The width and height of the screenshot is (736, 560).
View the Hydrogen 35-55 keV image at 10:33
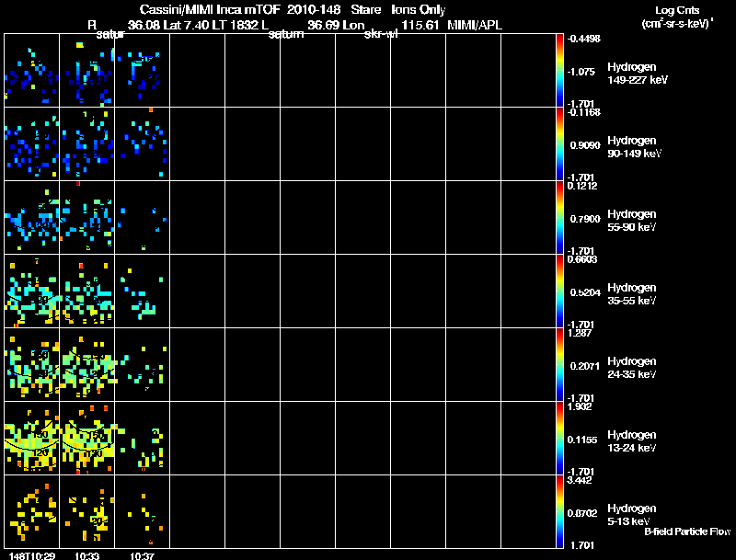(86, 291)
